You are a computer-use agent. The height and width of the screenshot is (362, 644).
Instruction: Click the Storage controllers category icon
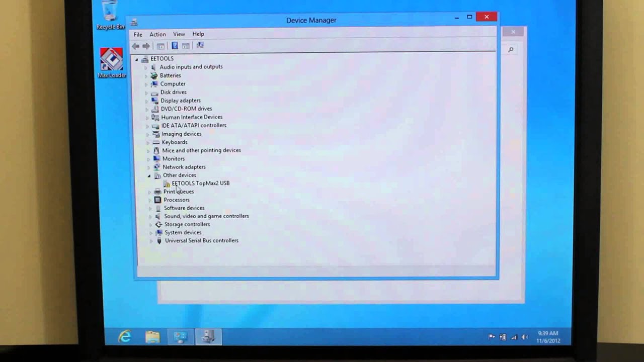click(x=158, y=224)
